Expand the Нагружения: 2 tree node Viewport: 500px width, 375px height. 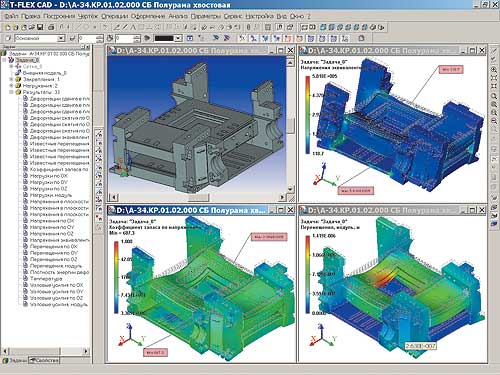(x=11, y=86)
